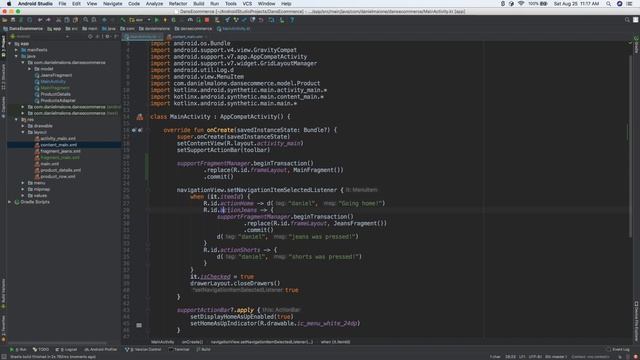
Task: Collapse the com.danielmalone.dansecommerce package
Action: [23, 62]
